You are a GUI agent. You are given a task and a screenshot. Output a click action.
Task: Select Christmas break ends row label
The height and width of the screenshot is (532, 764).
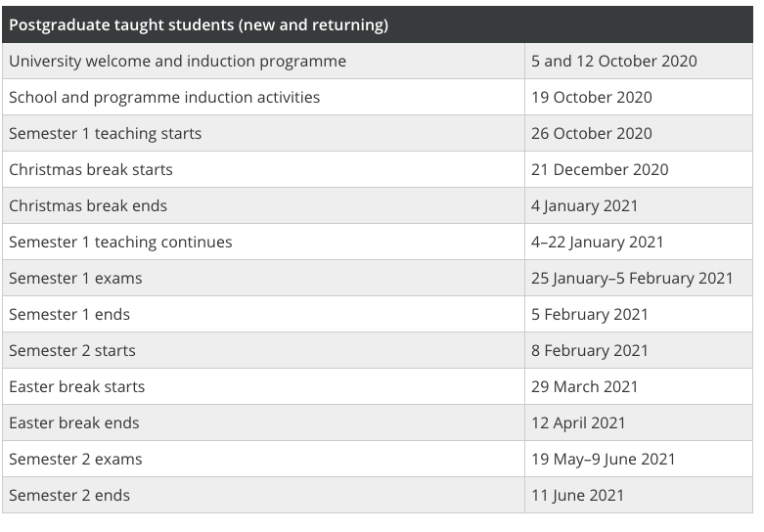coord(88,205)
